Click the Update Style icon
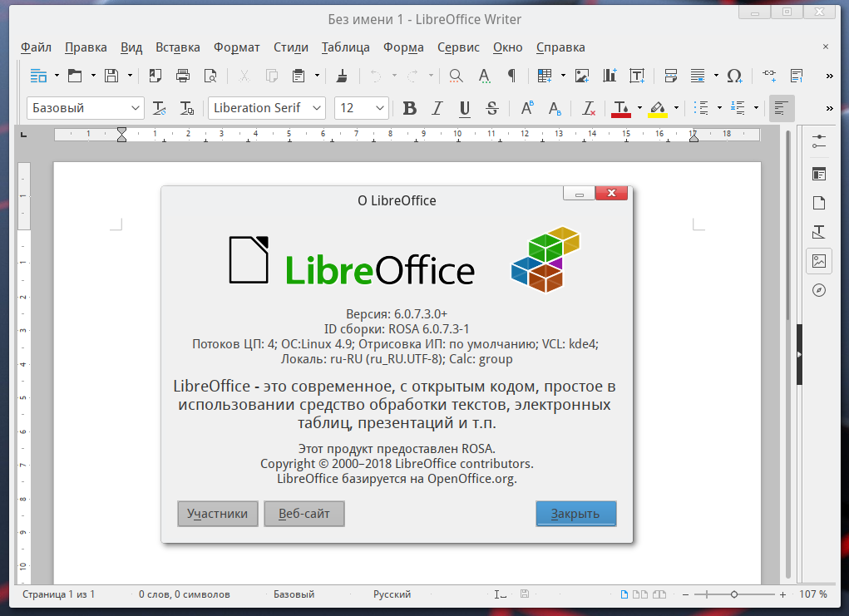This screenshot has width=849, height=616. coord(159,108)
